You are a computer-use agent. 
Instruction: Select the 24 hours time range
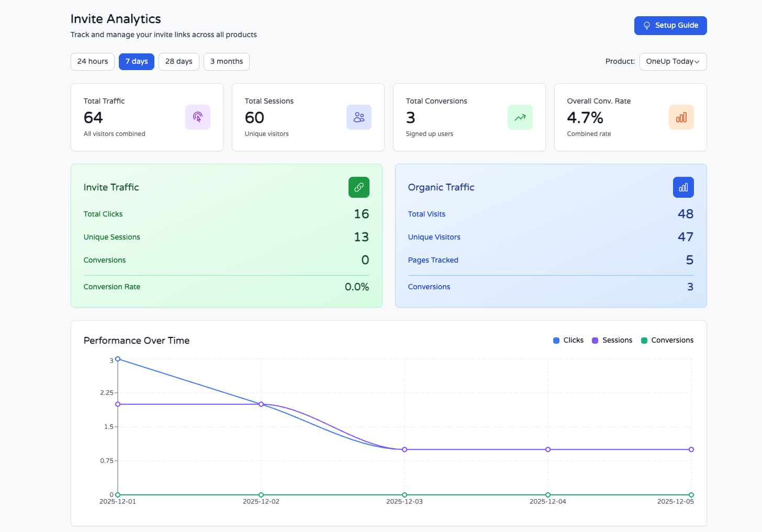93,62
